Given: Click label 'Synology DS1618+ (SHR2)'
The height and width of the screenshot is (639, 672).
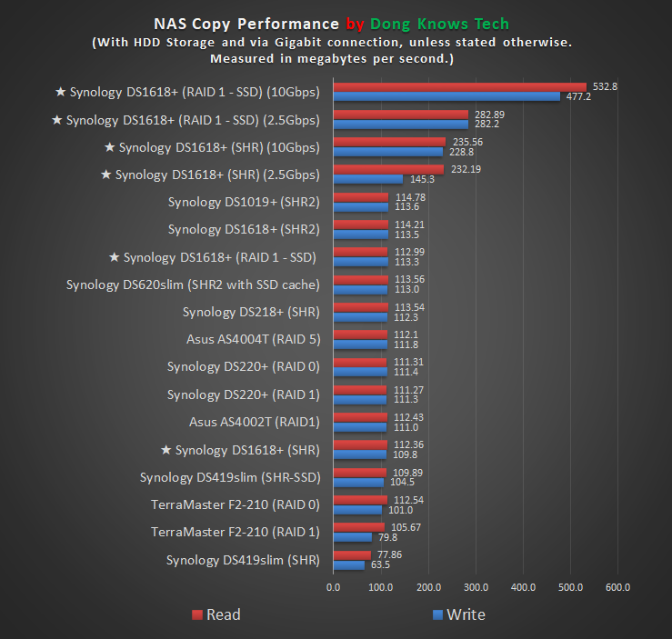Looking at the screenshot, I should (244, 230).
